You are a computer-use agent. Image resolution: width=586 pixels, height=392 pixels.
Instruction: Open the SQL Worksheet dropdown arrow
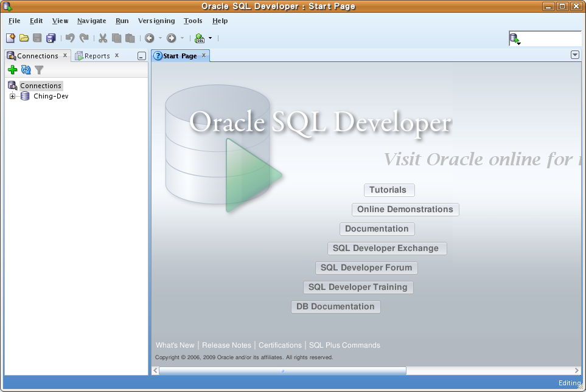[210, 38]
